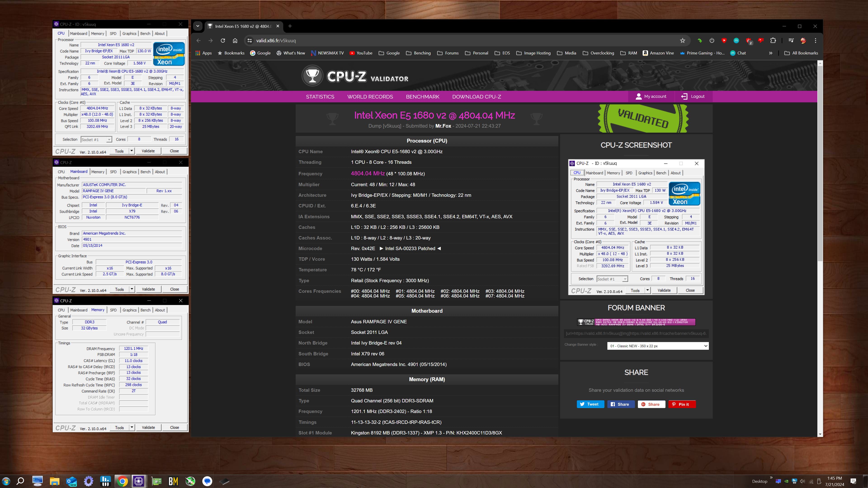Viewport: 868px width, 488px height.
Task: Click Close button in CPU-Z Memory window
Action: [x=174, y=427]
